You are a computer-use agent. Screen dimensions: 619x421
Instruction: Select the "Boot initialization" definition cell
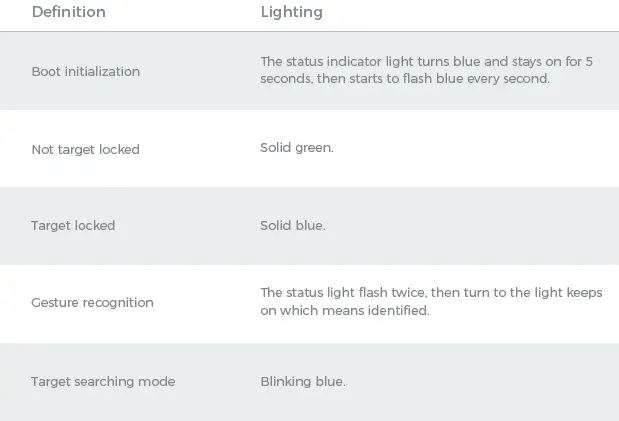click(x=85, y=72)
